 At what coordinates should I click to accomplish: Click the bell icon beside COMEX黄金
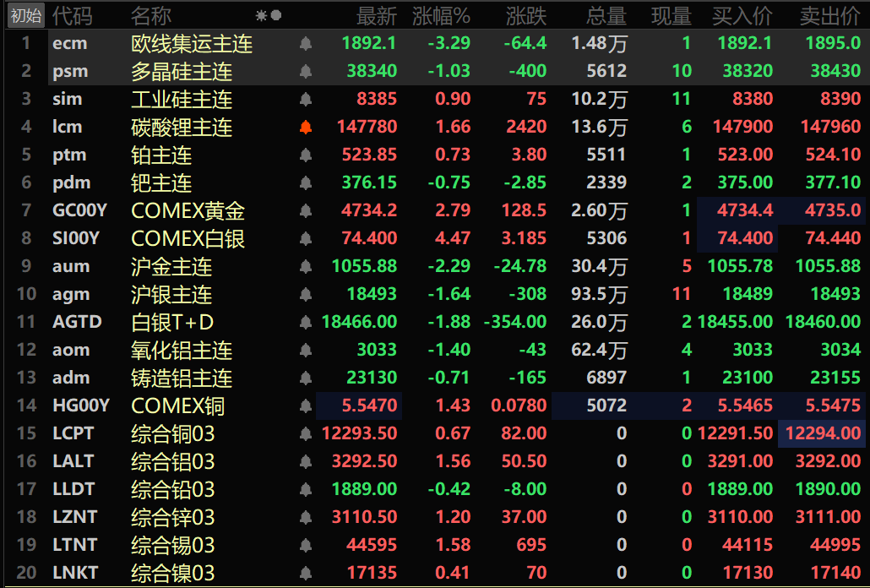point(305,211)
